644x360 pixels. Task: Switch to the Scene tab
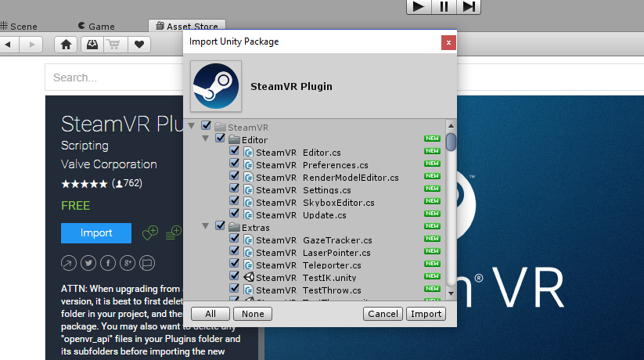pyautogui.click(x=19, y=27)
